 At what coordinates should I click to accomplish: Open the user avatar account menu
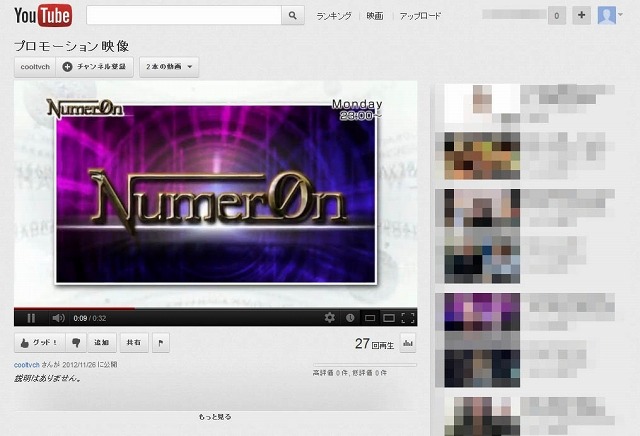pyautogui.click(x=610, y=16)
